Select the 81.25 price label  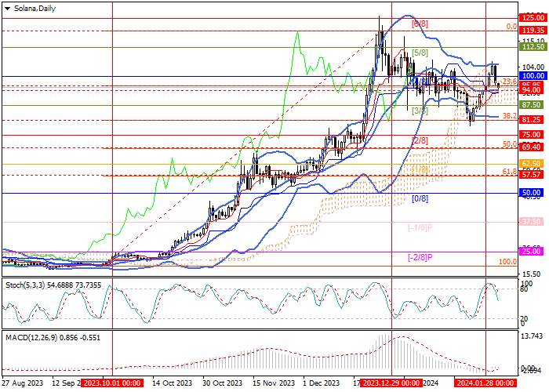tap(531, 120)
